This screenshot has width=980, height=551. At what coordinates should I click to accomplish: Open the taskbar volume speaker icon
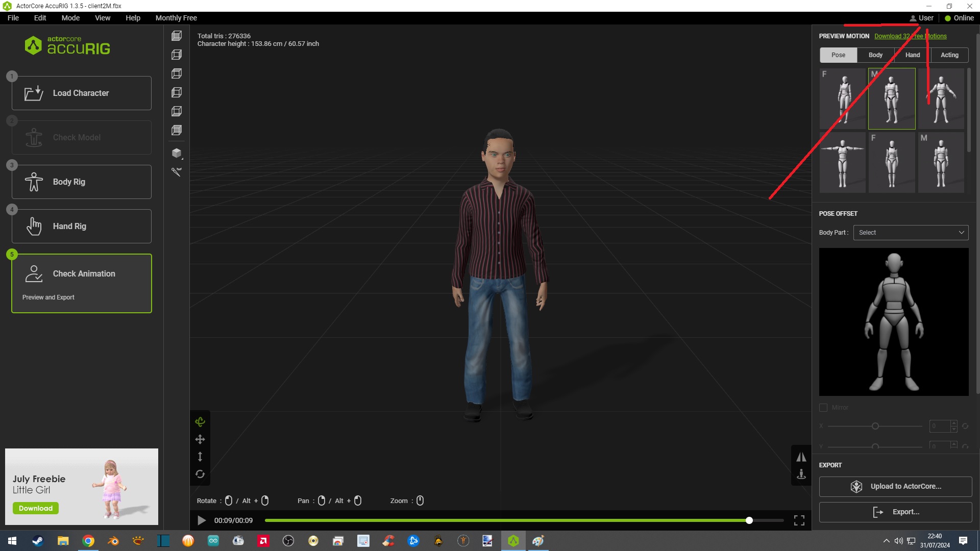pyautogui.click(x=899, y=541)
